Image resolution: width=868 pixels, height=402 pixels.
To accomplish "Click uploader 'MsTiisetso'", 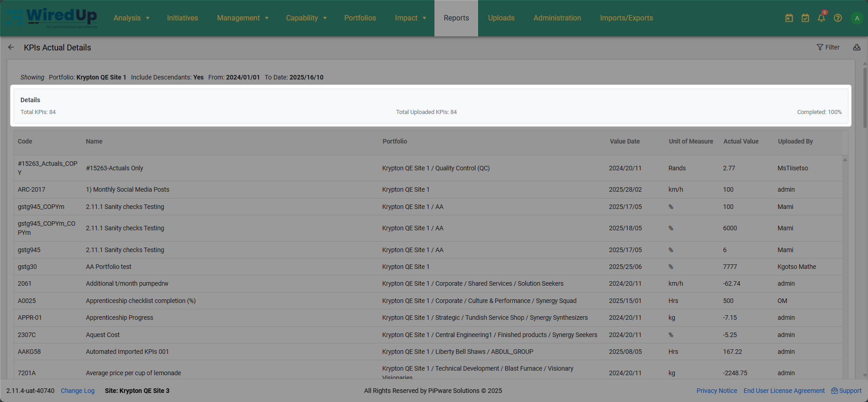I will pos(793,168).
